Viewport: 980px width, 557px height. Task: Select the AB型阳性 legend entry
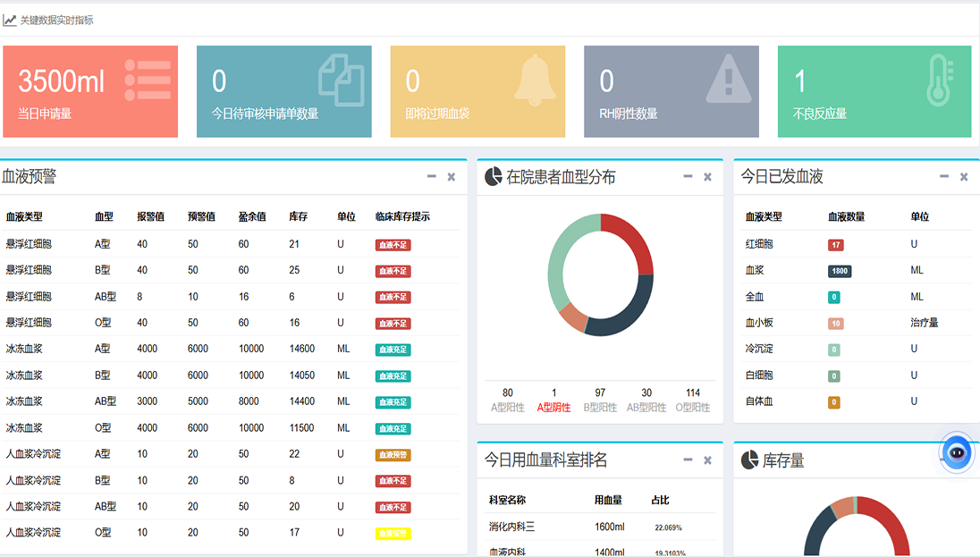646,400
